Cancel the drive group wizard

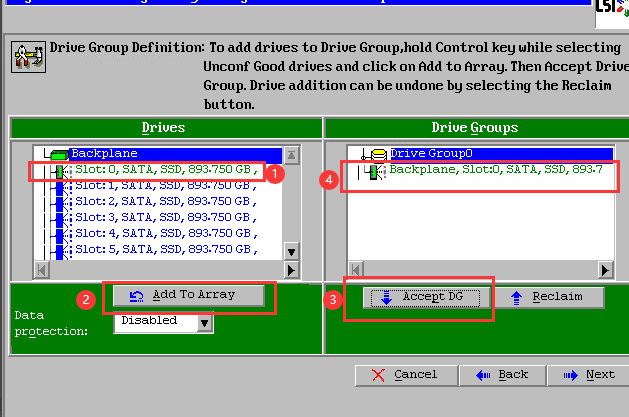405,374
